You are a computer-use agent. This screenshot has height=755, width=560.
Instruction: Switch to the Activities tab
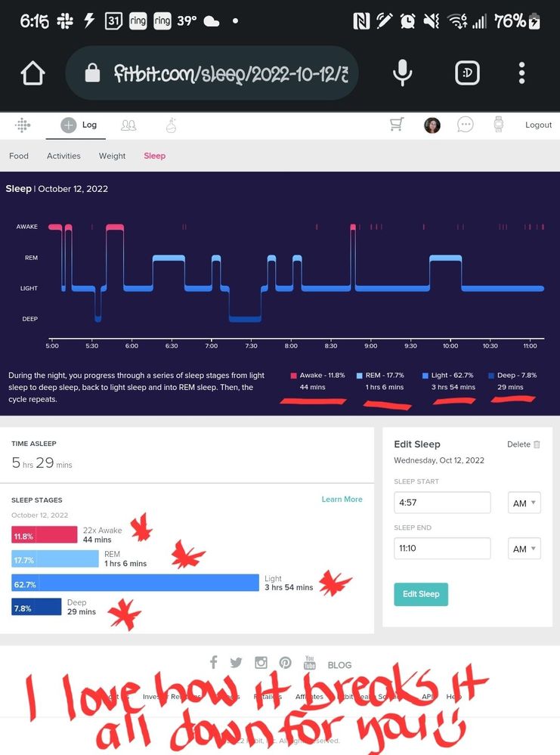[63, 156]
